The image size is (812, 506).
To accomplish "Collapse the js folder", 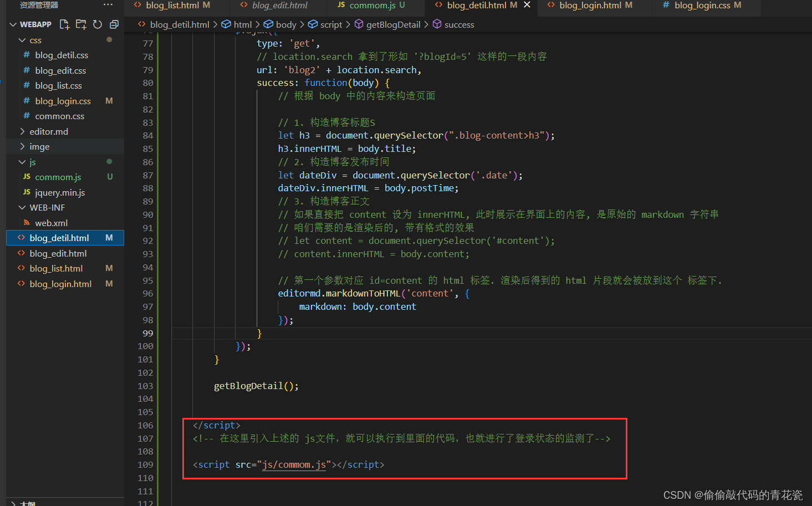I will point(22,162).
